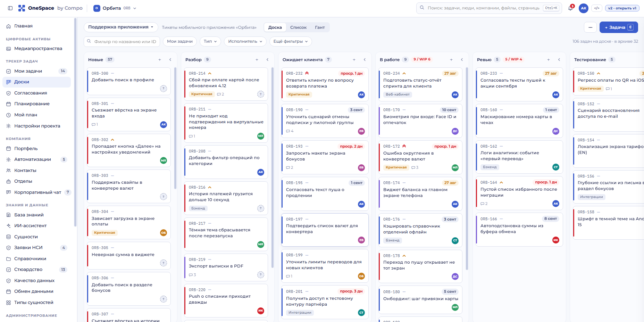Switch to the Гант view tab
The width and height of the screenshot is (644, 322).
coord(320,27)
